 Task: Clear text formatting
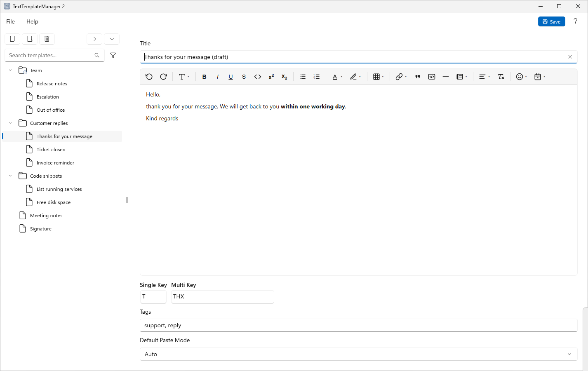point(501,77)
